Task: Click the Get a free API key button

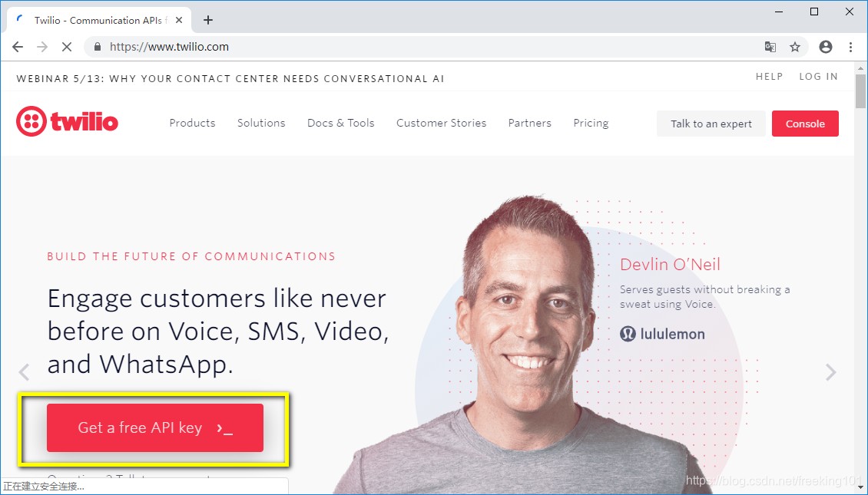Action: (155, 427)
